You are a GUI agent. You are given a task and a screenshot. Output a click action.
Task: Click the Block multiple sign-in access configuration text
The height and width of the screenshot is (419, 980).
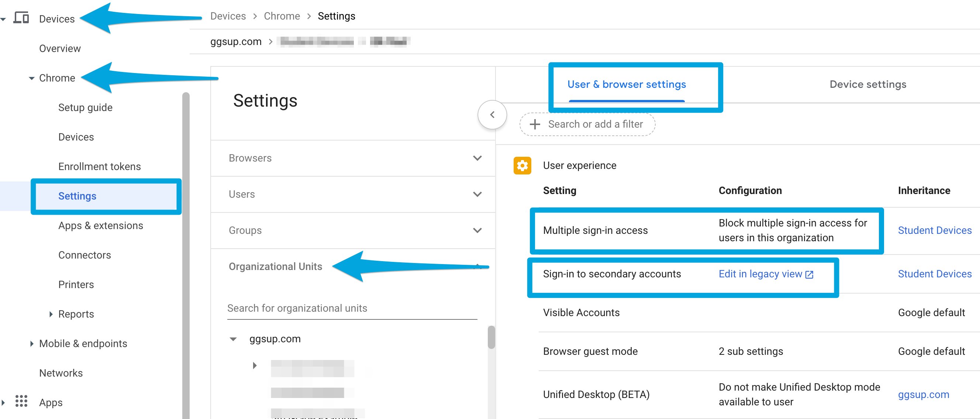793,231
